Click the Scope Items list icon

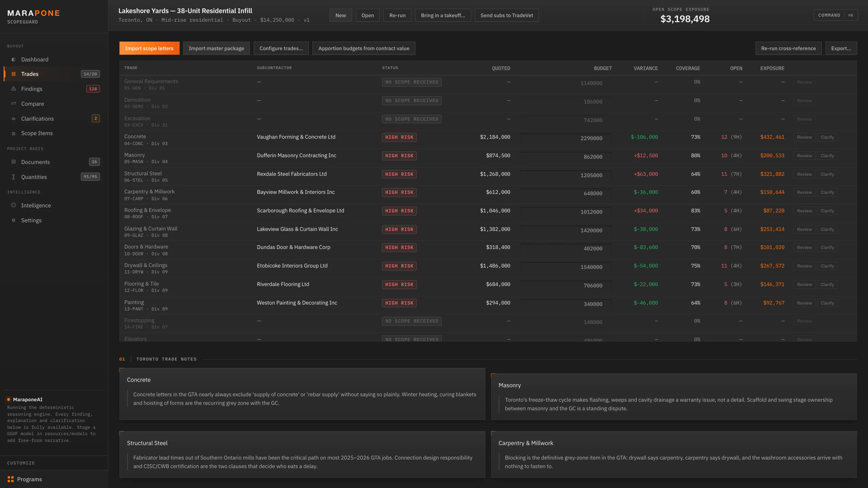(14, 134)
